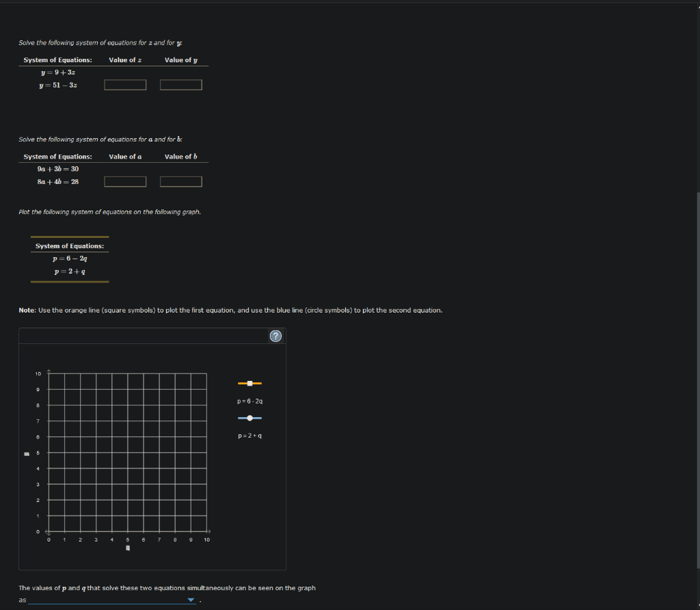Viewport: 700px width, 610px height.
Task: Open the simultaneous solution dropdown
Action: [112, 600]
